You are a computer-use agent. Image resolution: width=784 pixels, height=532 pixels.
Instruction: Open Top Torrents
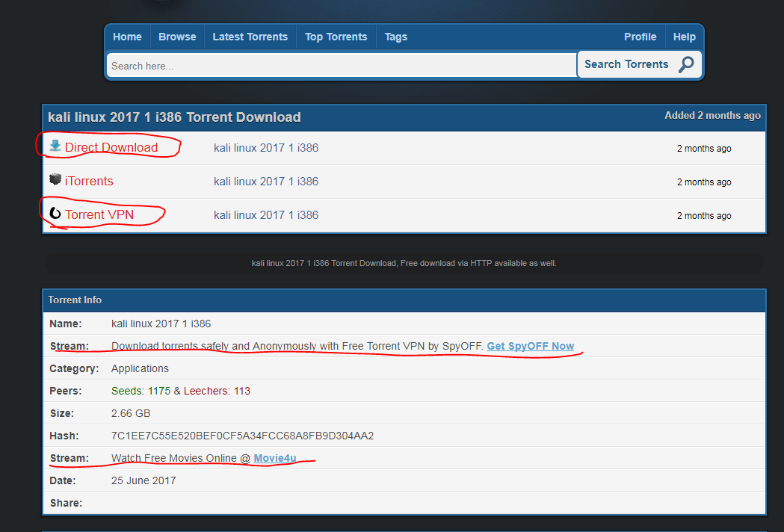(x=336, y=36)
